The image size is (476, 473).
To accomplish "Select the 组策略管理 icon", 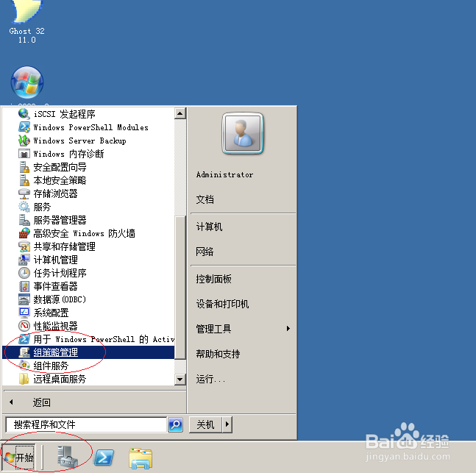I will tap(24, 352).
